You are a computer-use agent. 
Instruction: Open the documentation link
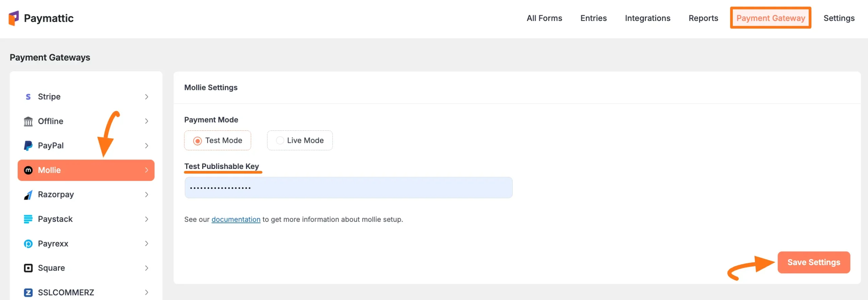click(236, 219)
